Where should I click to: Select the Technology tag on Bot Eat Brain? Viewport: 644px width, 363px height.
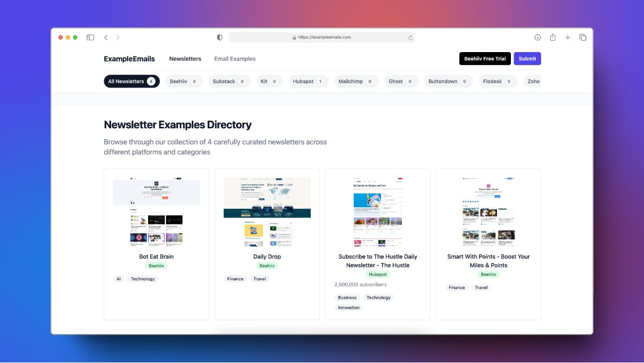pyautogui.click(x=143, y=279)
